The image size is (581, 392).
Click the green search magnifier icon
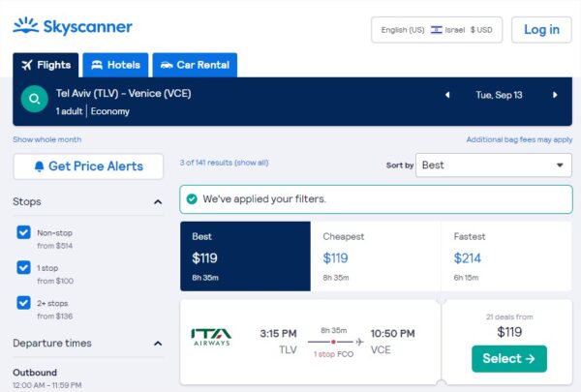click(x=35, y=99)
